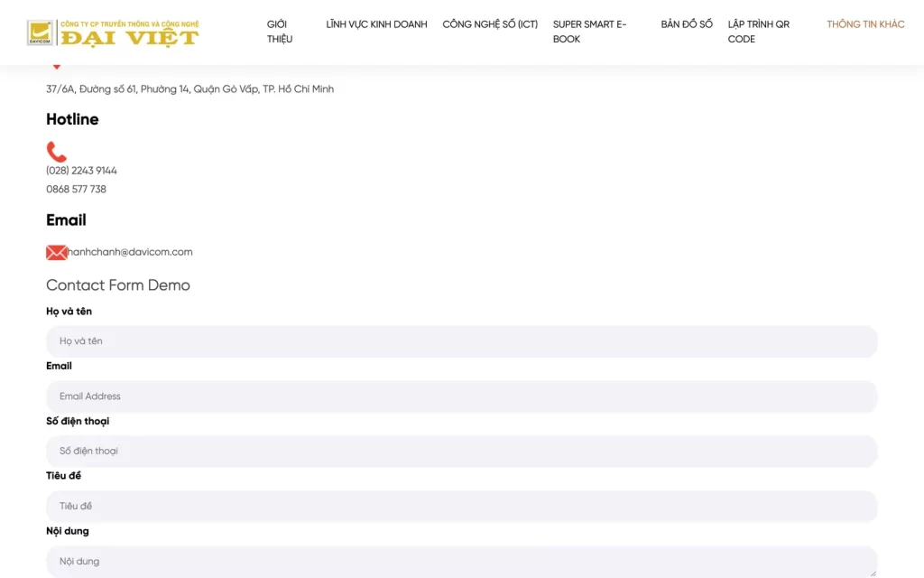This screenshot has width=924, height=578.
Task: Click the Đại Việt Davicom logo
Action: pyautogui.click(x=113, y=33)
